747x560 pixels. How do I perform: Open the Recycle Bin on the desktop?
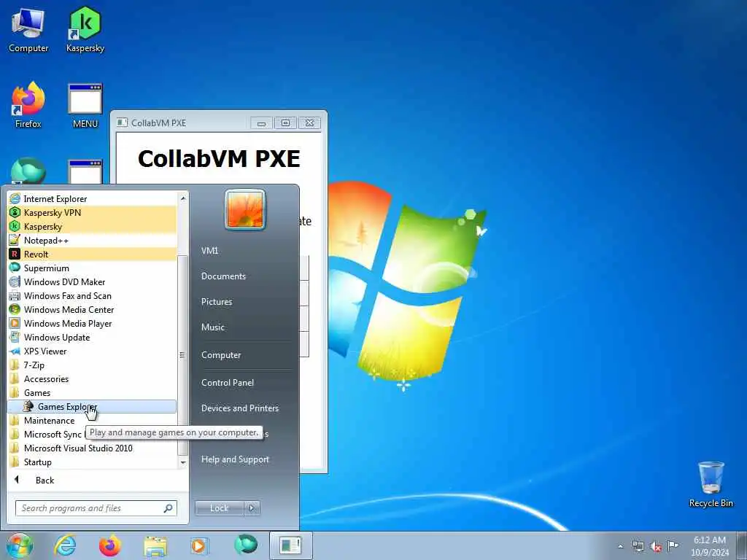711,484
